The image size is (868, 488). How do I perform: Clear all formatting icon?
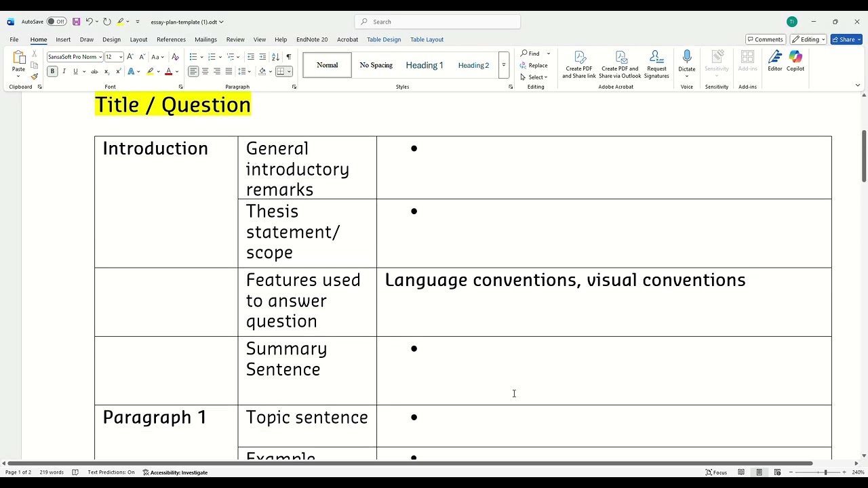175,57
